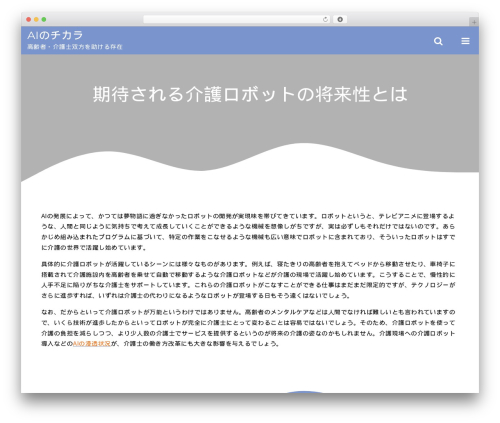Close the window with red button
This screenshot has width=500, height=423.
29,20
